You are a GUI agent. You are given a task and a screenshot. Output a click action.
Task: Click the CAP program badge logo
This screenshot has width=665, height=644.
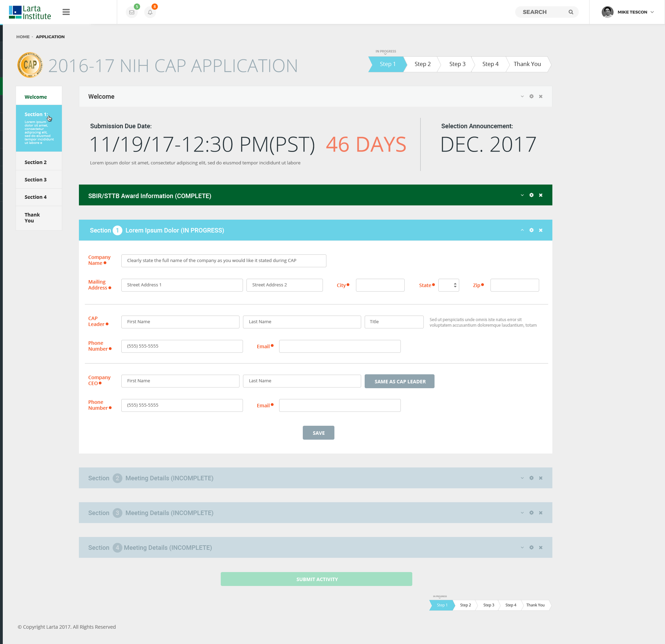point(30,65)
